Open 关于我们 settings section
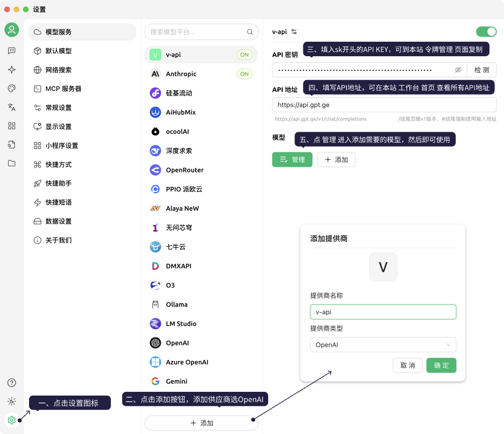This screenshot has width=504, height=434. pyautogui.click(x=82, y=240)
